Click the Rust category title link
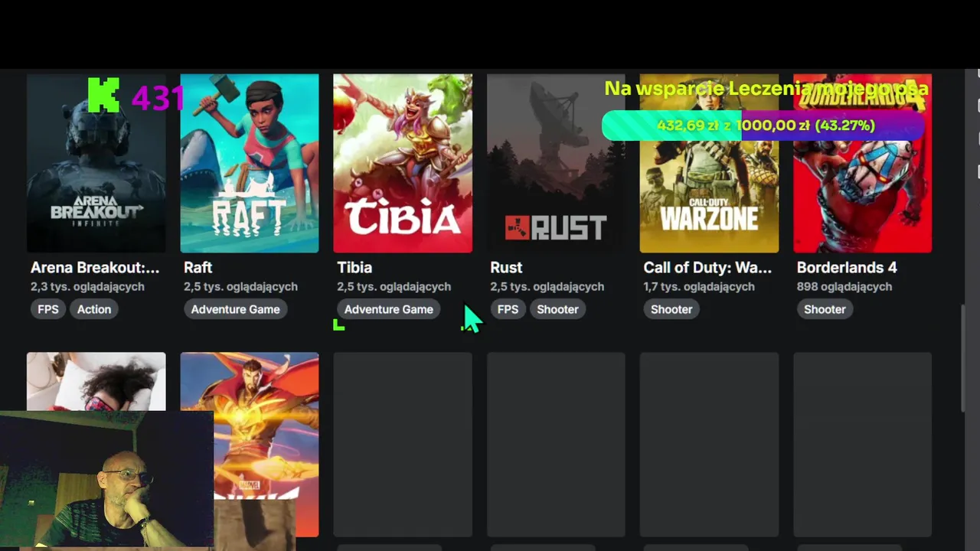Viewport: 980px width, 551px height. (506, 268)
